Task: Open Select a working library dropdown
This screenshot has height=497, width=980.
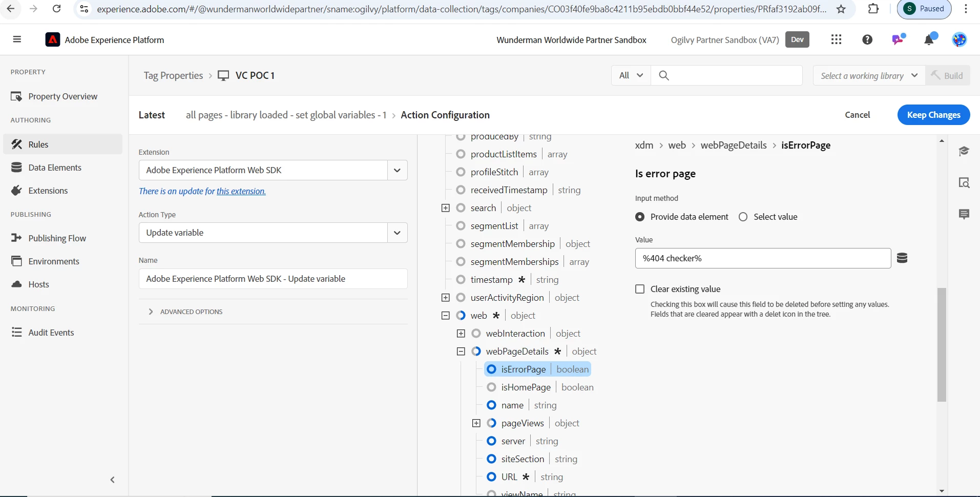Action: [x=869, y=75]
